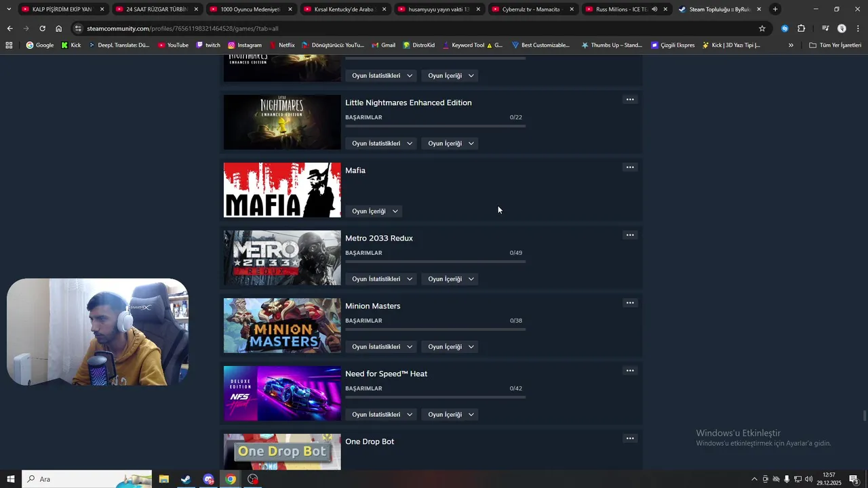Viewport: 868px width, 488px height.
Task: Expand Oyun İçeriği for Minion Masters
Action: [451, 347]
